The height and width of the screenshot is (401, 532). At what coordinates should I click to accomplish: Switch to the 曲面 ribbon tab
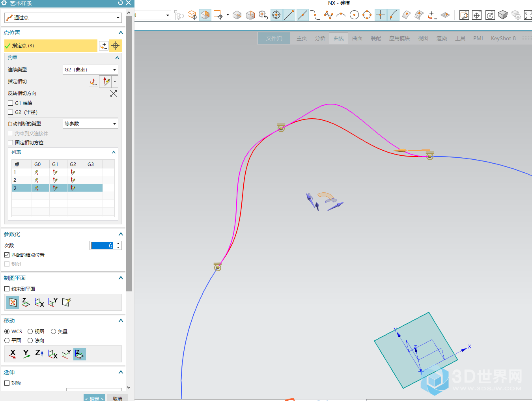coord(357,38)
